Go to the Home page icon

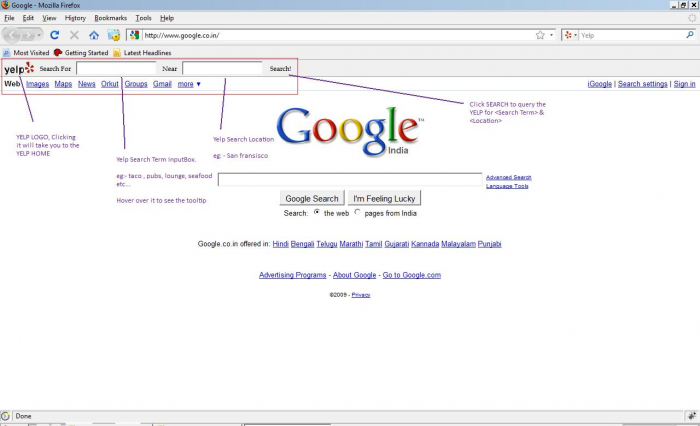[94, 35]
